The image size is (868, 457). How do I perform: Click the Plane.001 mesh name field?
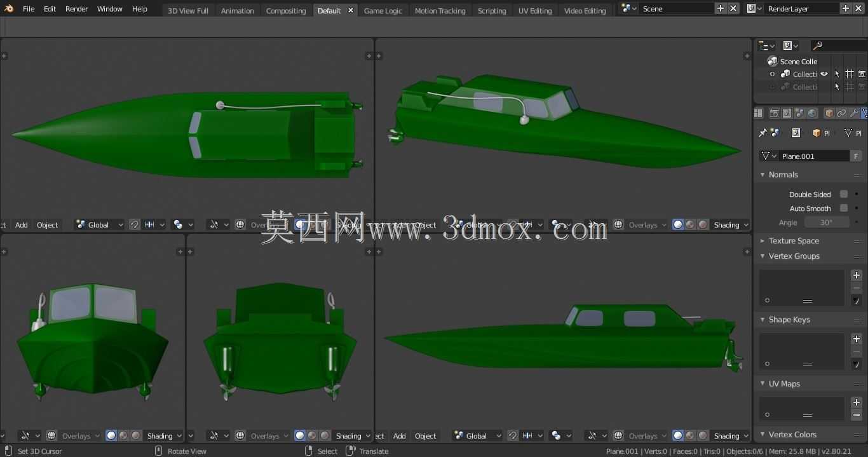tap(815, 156)
